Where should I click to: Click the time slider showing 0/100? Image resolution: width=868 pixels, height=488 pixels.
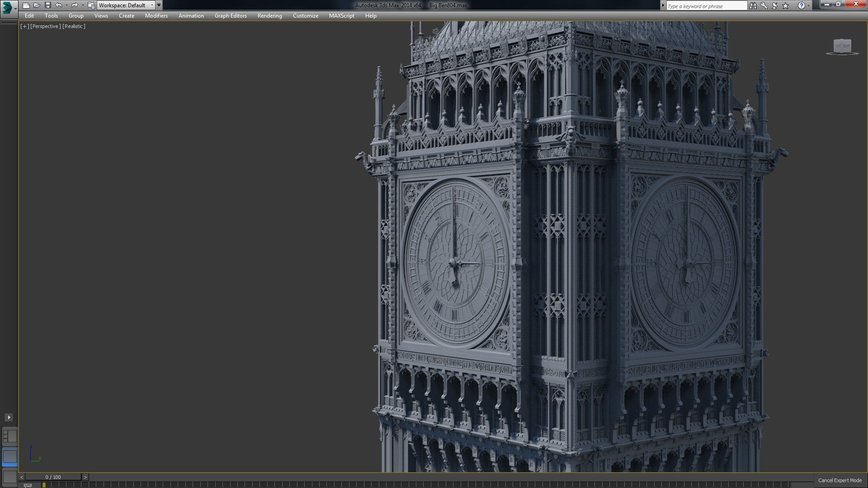click(x=52, y=477)
